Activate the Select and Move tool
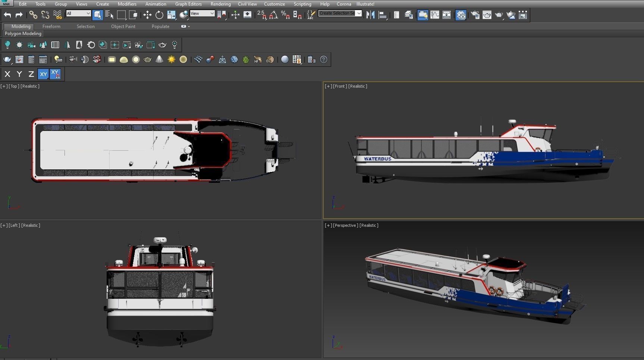The image size is (644, 360). click(x=147, y=15)
